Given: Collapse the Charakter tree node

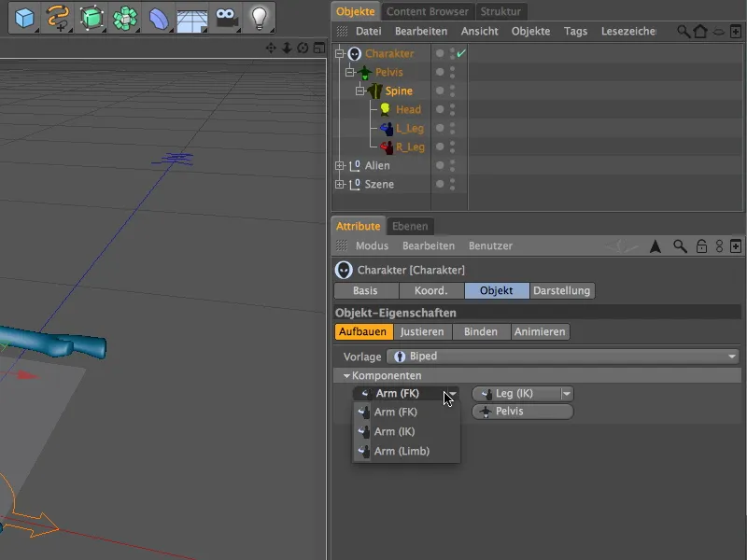Looking at the screenshot, I should (339, 54).
